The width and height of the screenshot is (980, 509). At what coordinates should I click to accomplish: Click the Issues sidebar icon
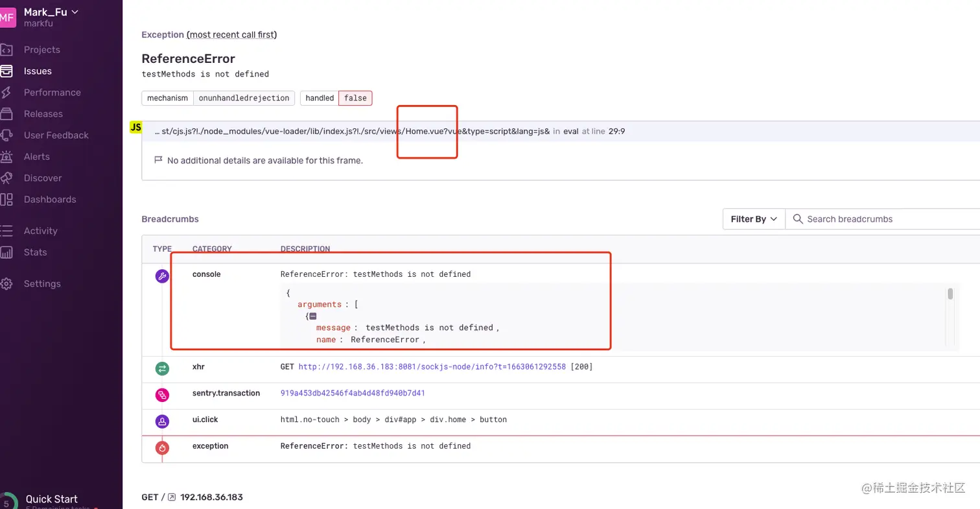(x=6, y=71)
